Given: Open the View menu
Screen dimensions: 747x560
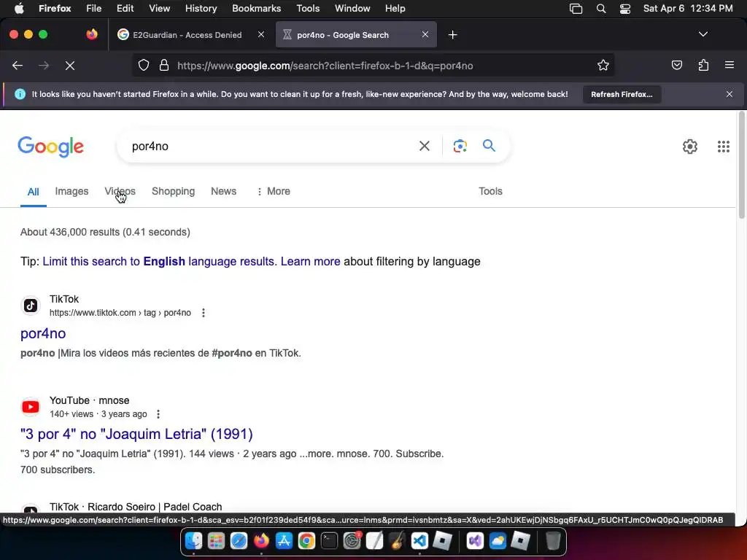Looking at the screenshot, I should tap(159, 9).
